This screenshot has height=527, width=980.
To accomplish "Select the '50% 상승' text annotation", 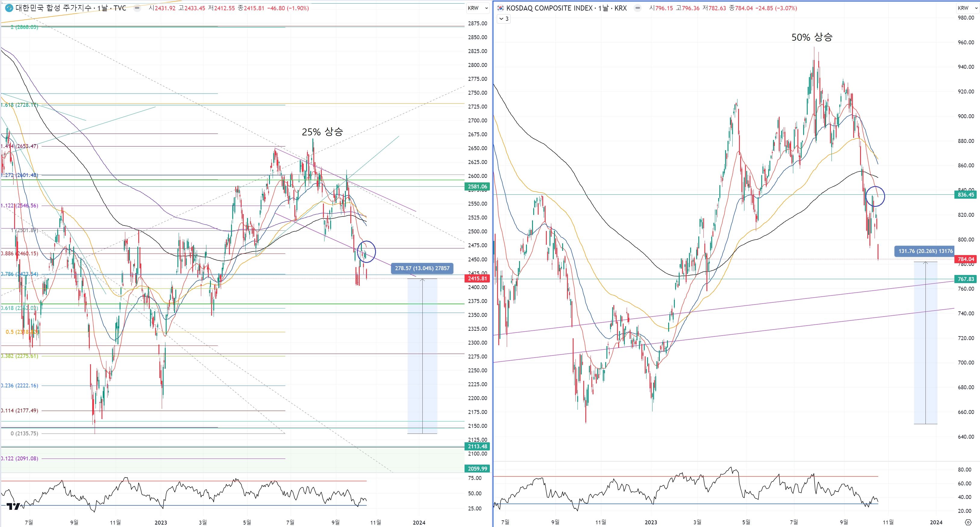I will [812, 37].
